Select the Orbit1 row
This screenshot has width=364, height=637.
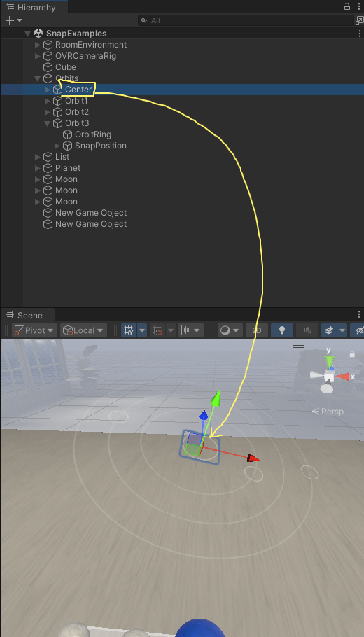point(182,100)
